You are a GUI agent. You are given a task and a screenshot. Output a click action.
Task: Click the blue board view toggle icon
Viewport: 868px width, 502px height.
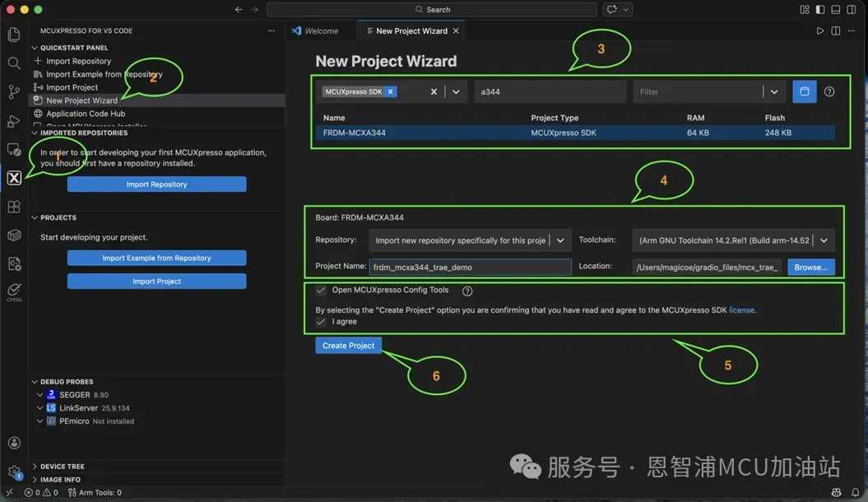coord(805,91)
